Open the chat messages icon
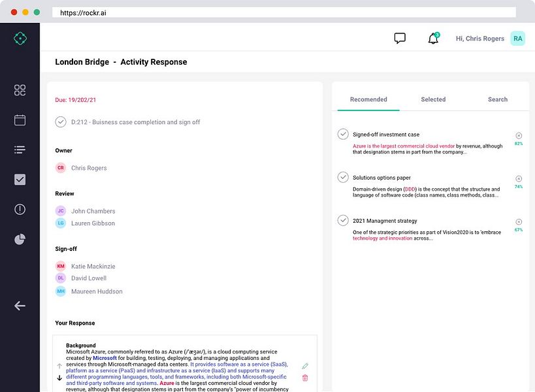535x392 pixels. pyautogui.click(x=400, y=38)
